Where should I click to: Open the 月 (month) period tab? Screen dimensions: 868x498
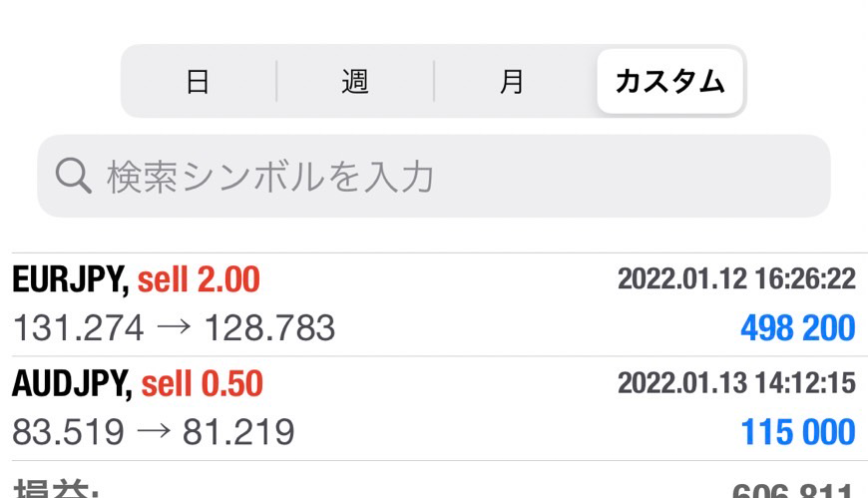pyautogui.click(x=512, y=82)
